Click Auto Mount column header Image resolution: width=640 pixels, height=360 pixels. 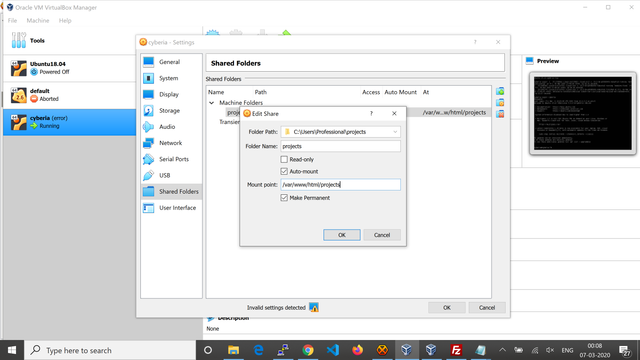[400, 92]
